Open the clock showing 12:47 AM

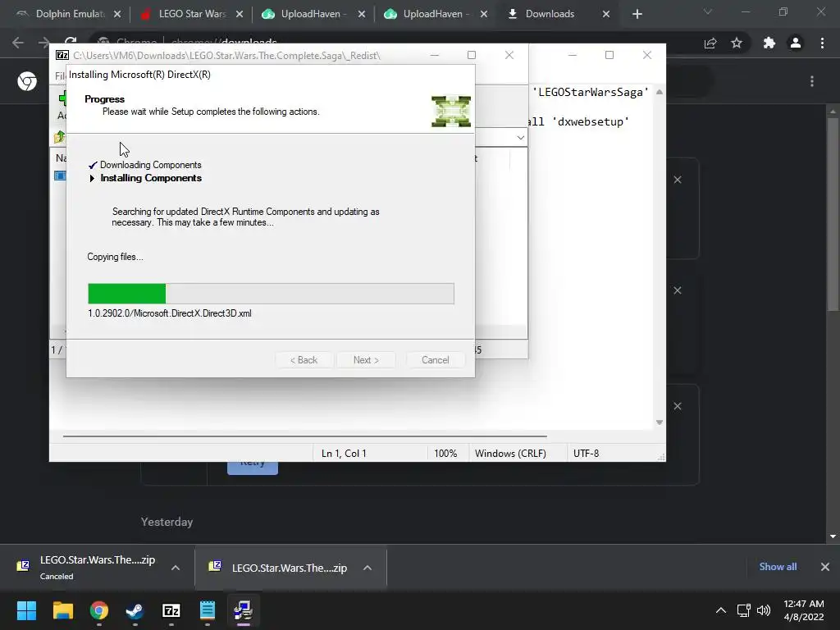pos(804,610)
